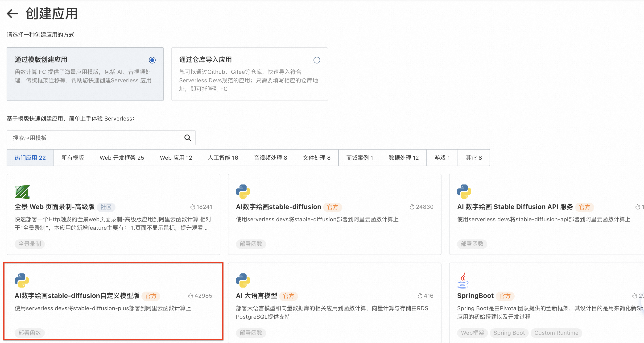Open 全景 Web 页面录制-高级版 template title
The width and height of the screenshot is (644, 343).
(55, 207)
